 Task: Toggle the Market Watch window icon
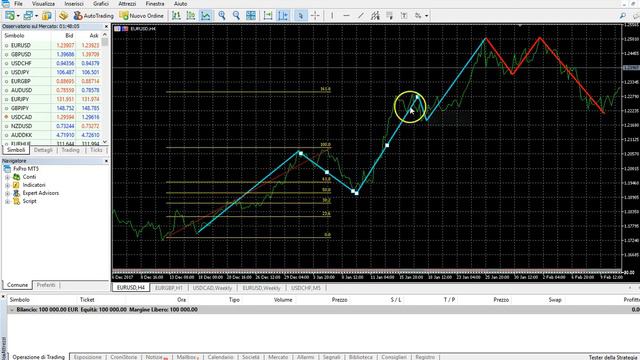(47, 16)
